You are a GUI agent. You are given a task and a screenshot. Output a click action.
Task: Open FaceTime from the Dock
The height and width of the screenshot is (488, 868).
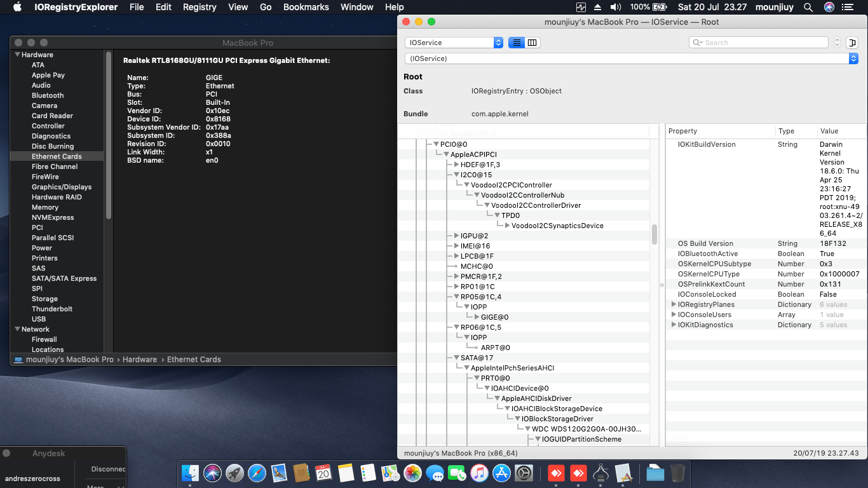click(458, 473)
